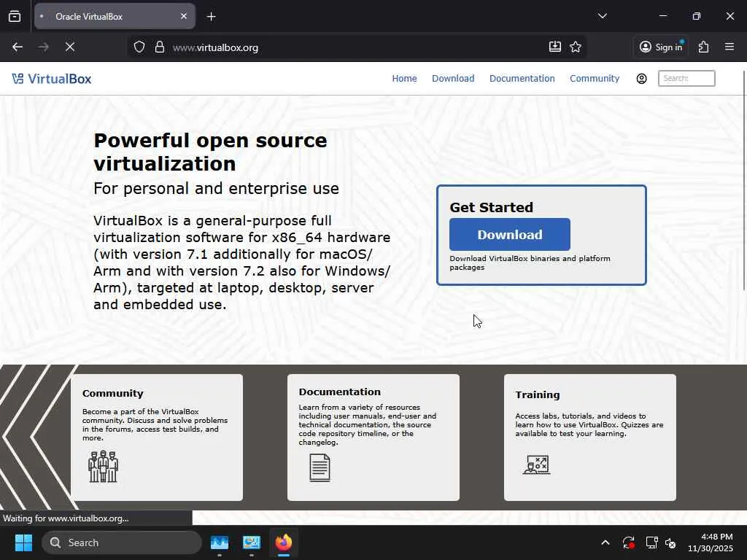This screenshot has width=747, height=560.
Task: Show hidden system tray icons chevron
Action: [x=605, y=542]
